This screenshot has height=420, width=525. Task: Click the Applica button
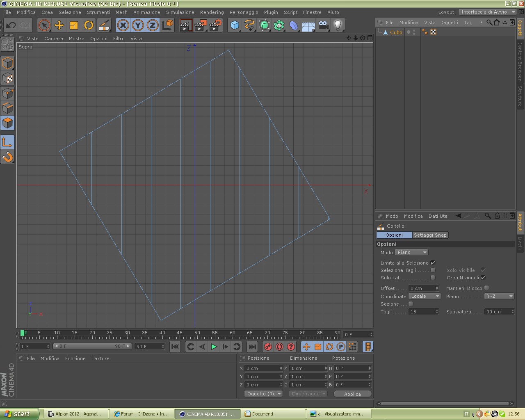coord(352,394)
